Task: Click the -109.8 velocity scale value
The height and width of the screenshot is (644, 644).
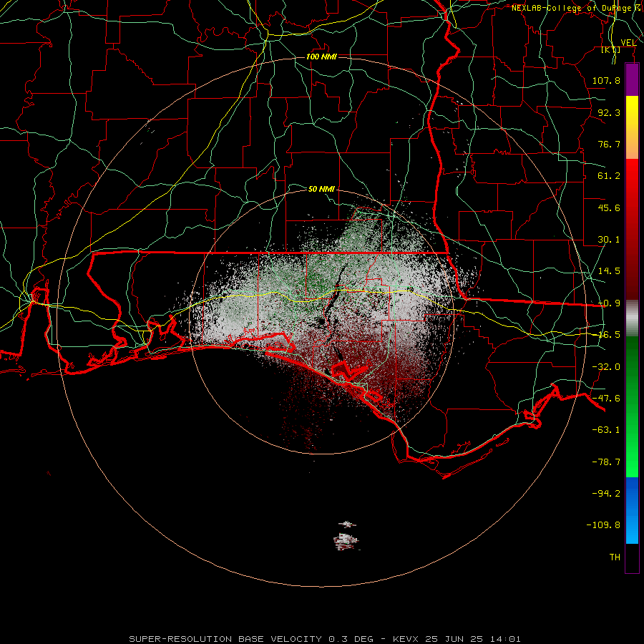Action: [603, 525]
